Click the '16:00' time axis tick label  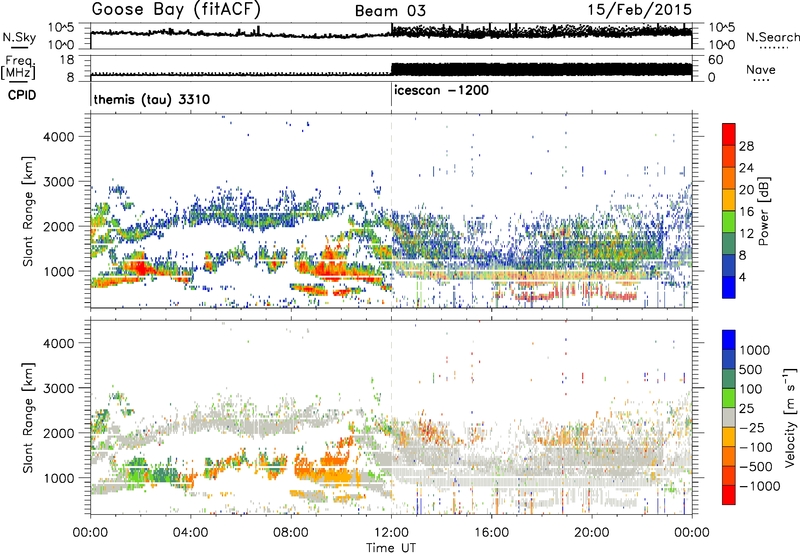click(x=492, y=533)
